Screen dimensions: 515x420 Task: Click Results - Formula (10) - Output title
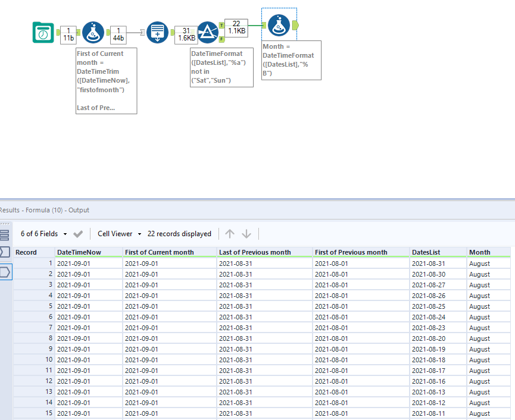44,210
